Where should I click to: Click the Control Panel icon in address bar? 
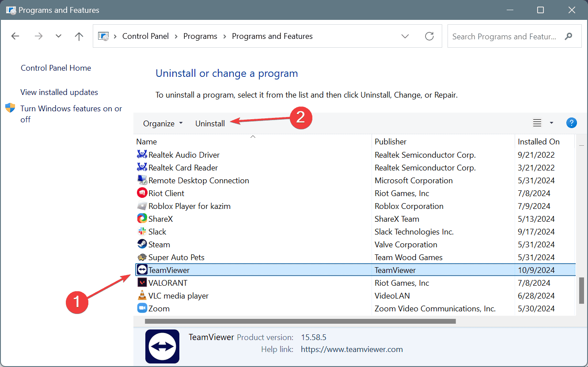pos(103,36)
